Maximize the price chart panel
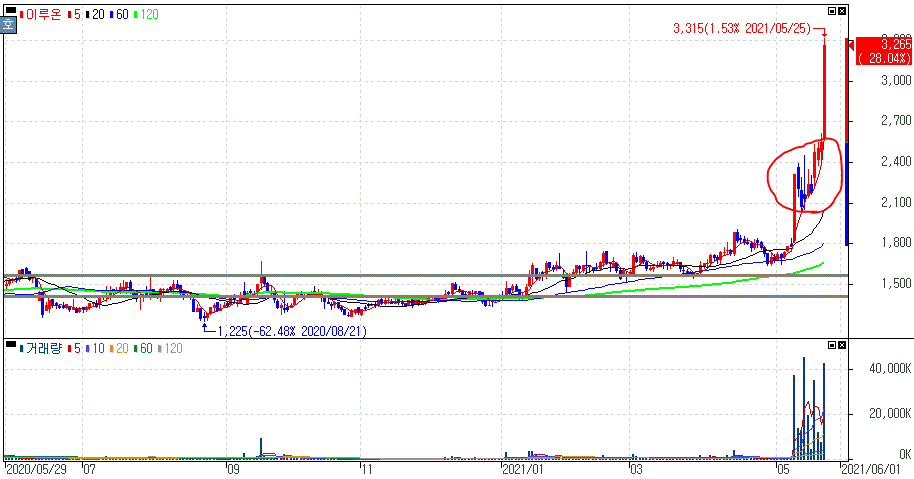Image resolution: width=914 pixels, height=479 pixels. tap(832, 11)
